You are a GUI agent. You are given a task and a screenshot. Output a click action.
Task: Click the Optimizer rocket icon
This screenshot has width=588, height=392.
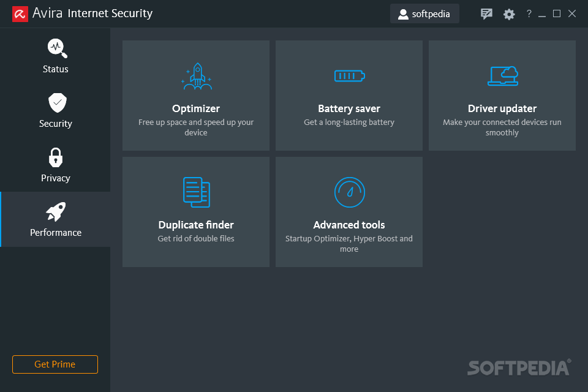(196, 76)
